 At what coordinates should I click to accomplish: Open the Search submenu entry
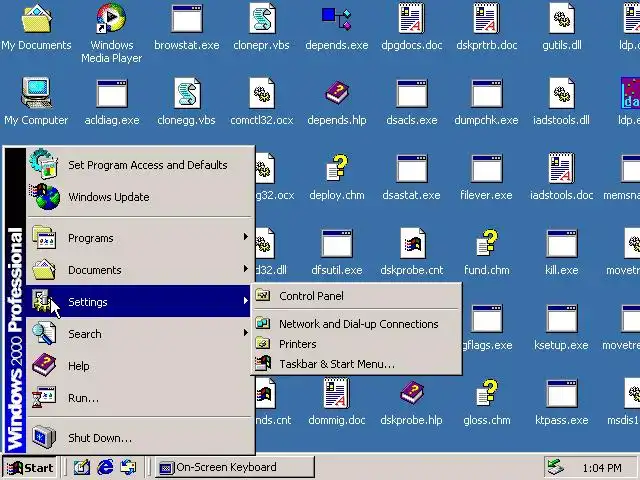pyautogui.click(x=139, y=333)
